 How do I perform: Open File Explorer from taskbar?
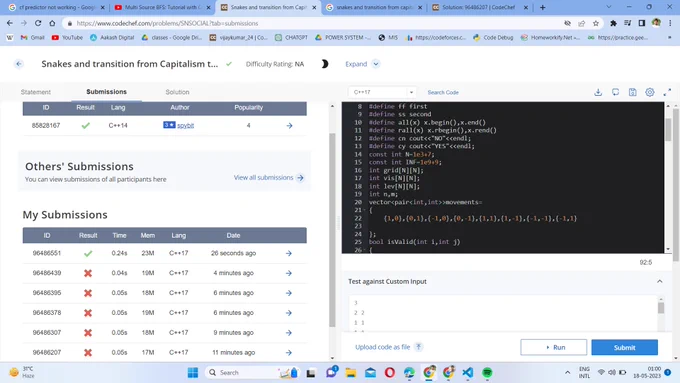tap(351, 373)
